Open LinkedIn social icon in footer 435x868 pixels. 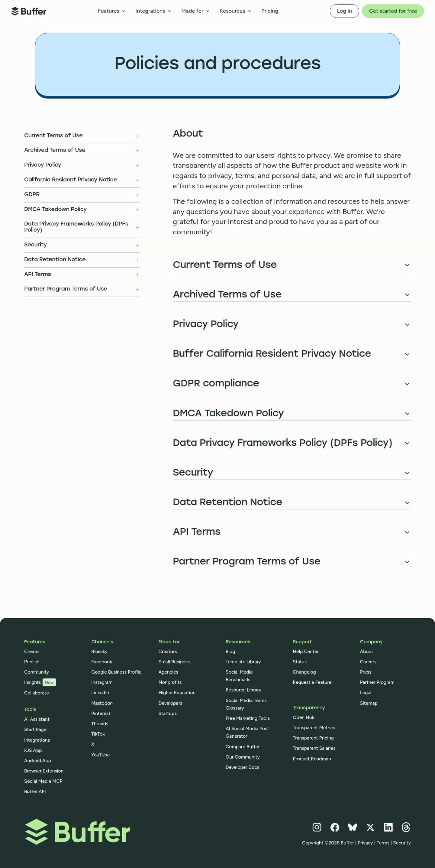388,827
